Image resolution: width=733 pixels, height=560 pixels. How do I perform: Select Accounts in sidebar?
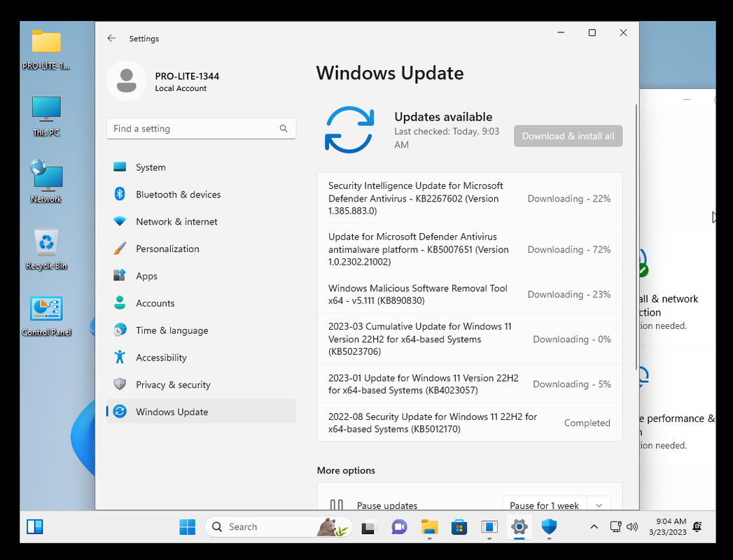coord(201,302)
